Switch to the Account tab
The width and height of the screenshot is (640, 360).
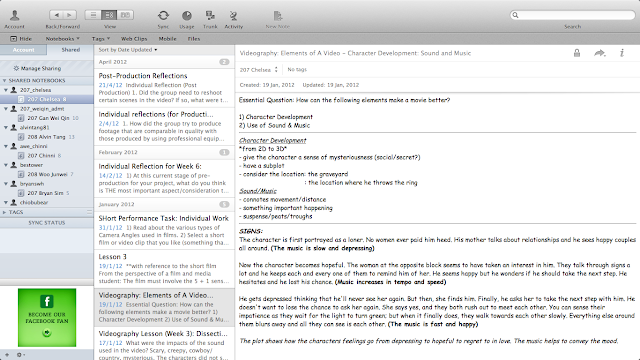[x=24, y=50]
